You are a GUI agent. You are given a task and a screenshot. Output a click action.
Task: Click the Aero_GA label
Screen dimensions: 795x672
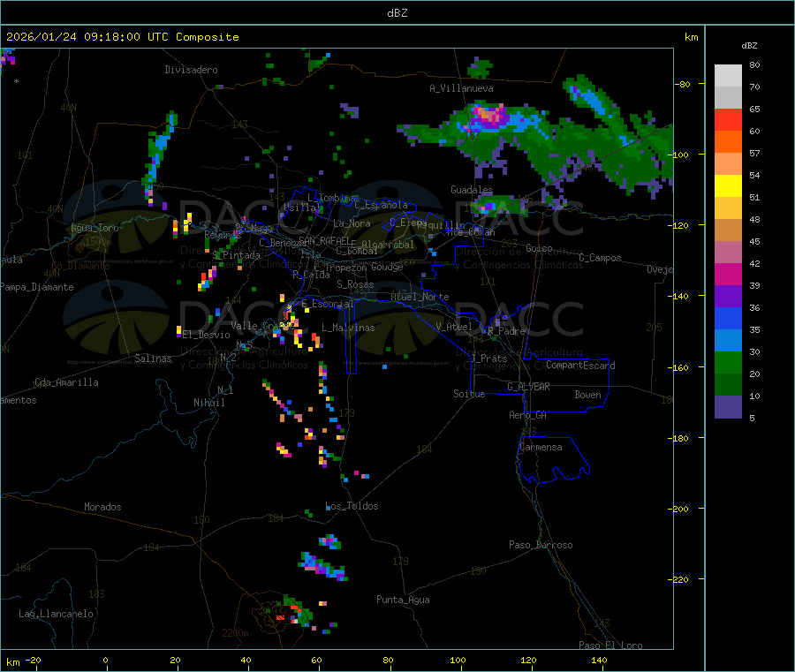pyautogui.click(x=528, y=415)
